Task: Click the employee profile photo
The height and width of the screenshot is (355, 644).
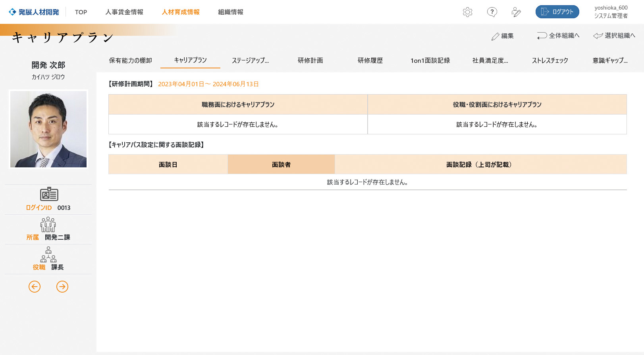Action: tap(48, 129)
